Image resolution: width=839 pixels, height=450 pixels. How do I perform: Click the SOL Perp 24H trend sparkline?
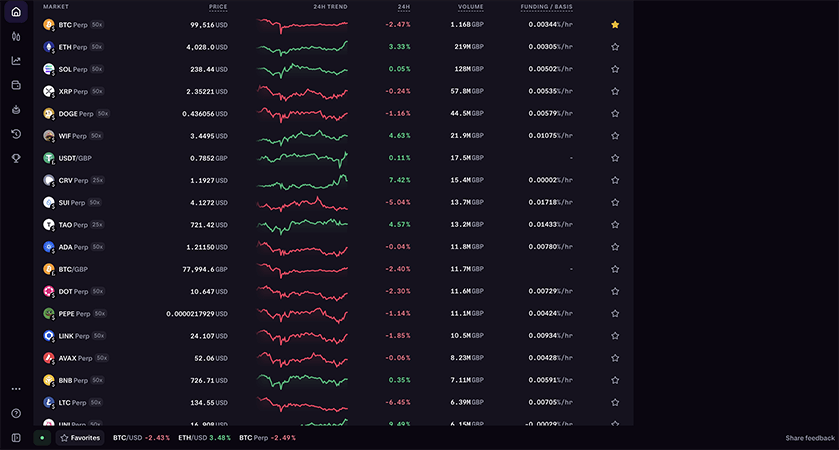[x=301, y=69]
